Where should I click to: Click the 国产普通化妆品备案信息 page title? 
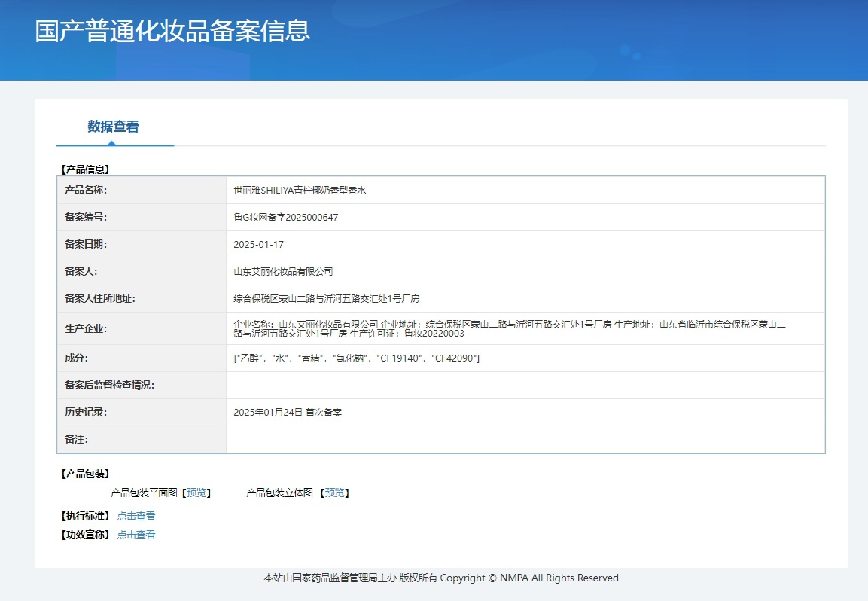pos(172,31)
